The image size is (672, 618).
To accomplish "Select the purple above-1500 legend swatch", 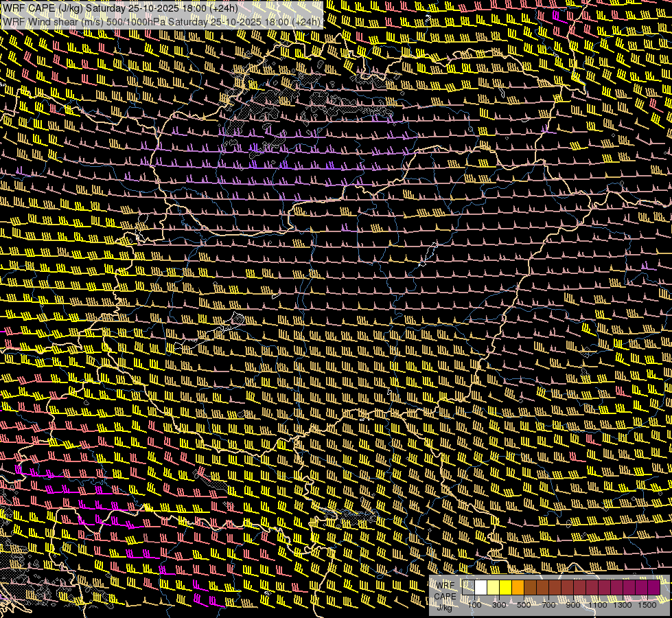I will 654,588.
